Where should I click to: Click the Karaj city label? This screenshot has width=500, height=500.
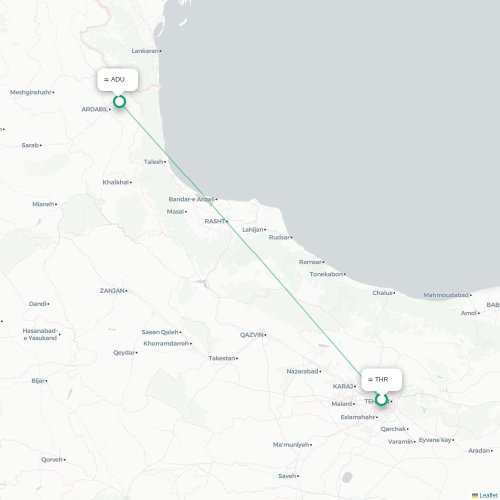click(x=343, y=386)
